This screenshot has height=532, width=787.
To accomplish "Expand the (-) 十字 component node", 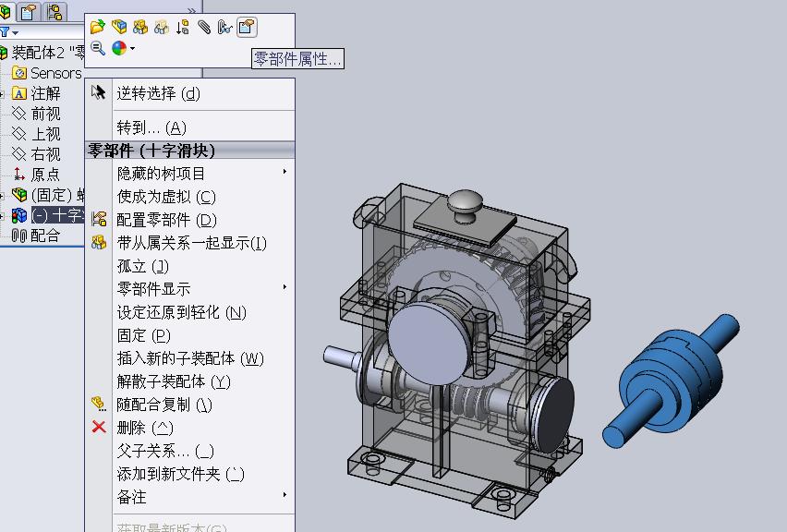I will click(2, 216).
